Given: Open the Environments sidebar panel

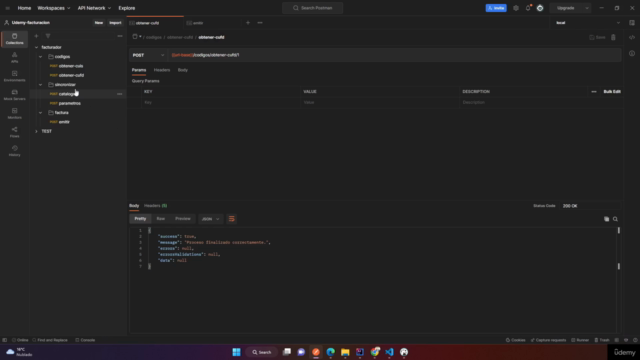Looking at the screenshot, I should pos(14,76).
